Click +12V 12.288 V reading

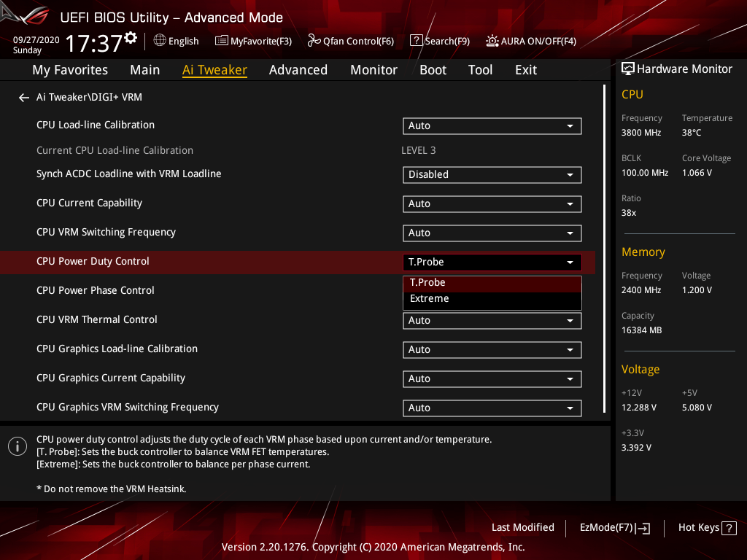pos(638,408)
